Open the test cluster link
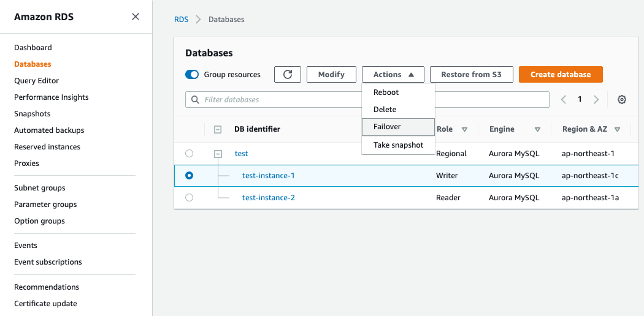This screenshot has height=316, width=644. 241,153
